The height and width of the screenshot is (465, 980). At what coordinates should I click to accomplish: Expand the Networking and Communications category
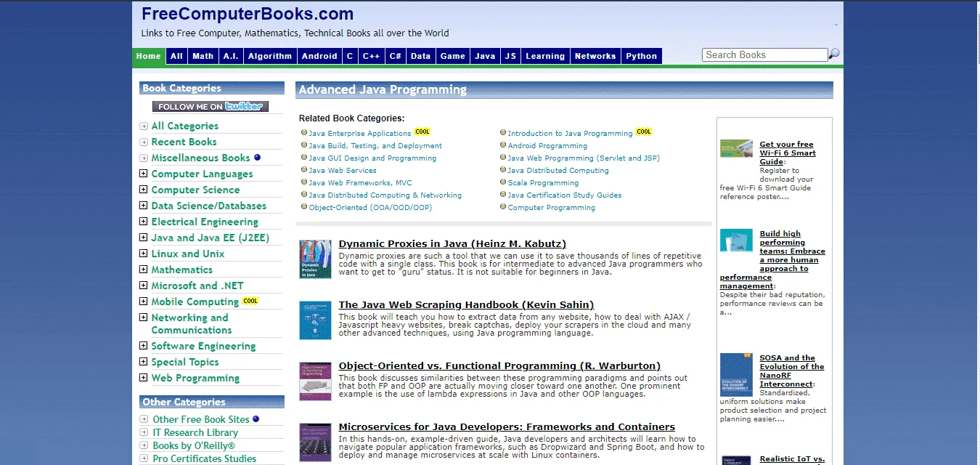coord(144,318)
